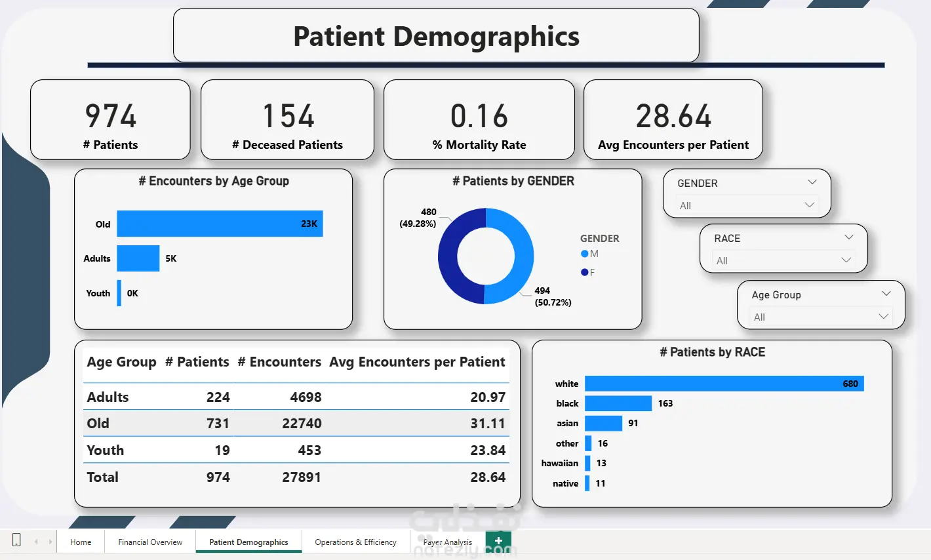Click the 28.64 Avg Encounters card

[673, 119]
